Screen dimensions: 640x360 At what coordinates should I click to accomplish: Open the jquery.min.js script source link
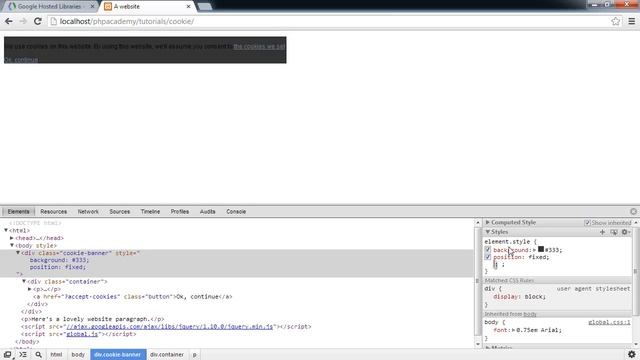(169, 327)
